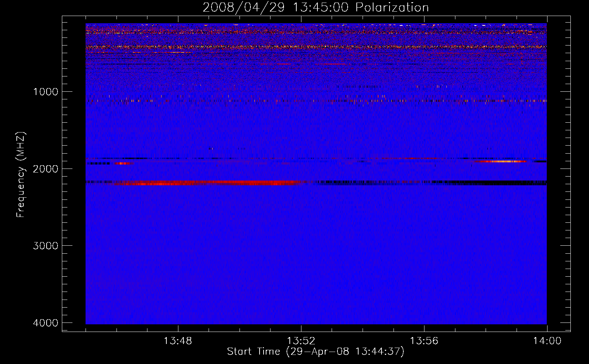Select the 2000 MHz frequency tick label
The width and height of the screenshot is (589, 364).
click(x=46, y=169)
